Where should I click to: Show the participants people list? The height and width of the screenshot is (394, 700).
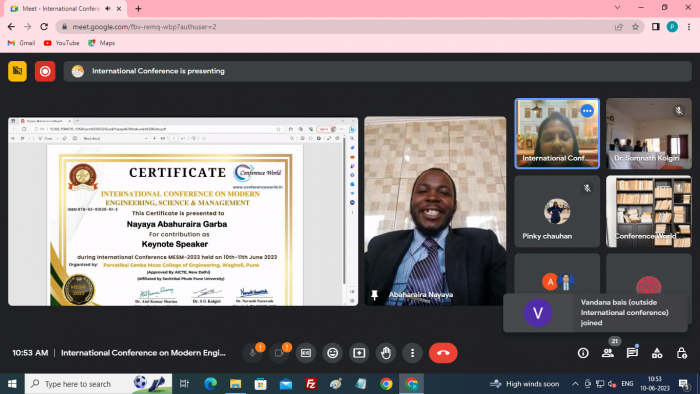pyautogui.click(x=608, y=353)
